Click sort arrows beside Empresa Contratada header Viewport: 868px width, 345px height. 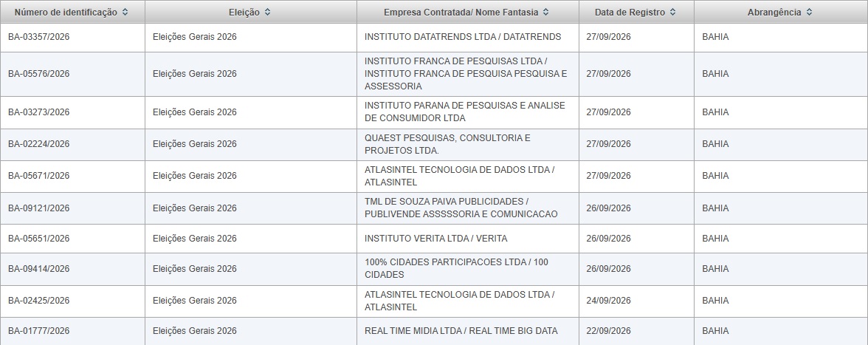[x=546, y=12]
